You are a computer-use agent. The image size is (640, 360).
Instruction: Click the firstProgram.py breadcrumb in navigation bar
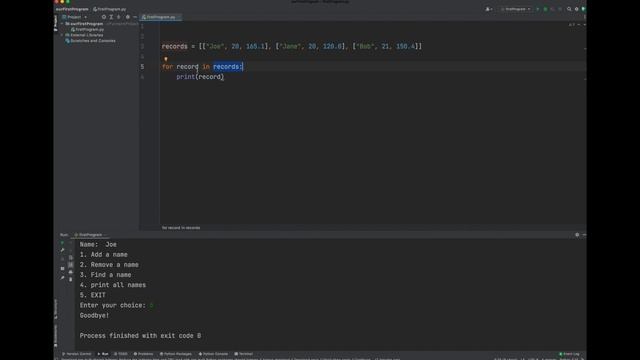click(x=109, y=9)
